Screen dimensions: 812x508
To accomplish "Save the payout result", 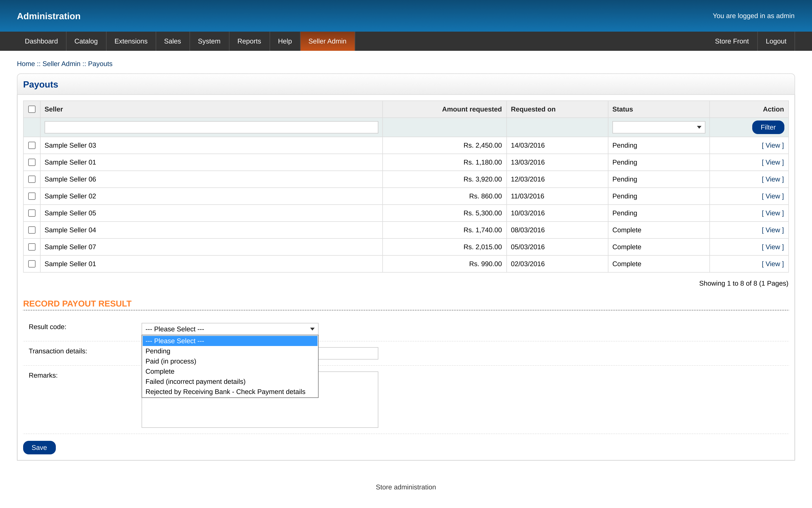I will click(39, 448).
